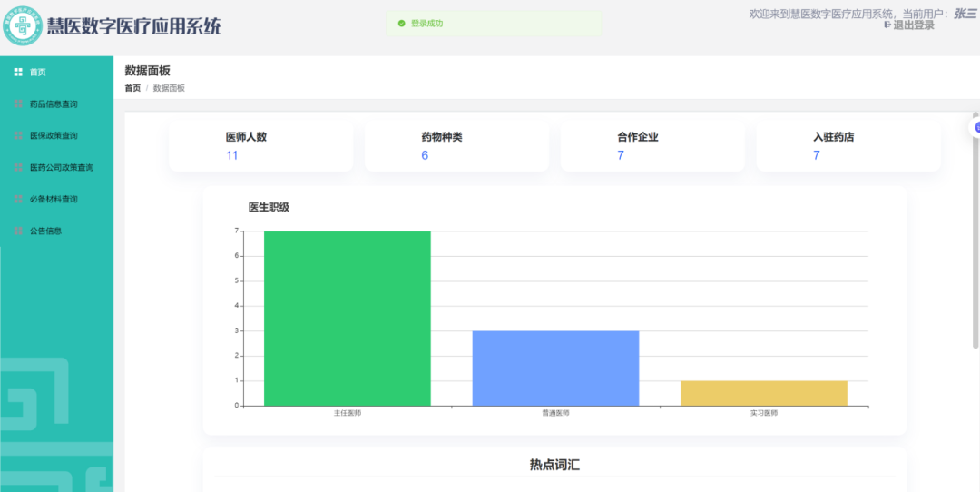Click the 慧医 system logo icon
The height and width of the screenshot is (492, 980).
pos(23,25)
